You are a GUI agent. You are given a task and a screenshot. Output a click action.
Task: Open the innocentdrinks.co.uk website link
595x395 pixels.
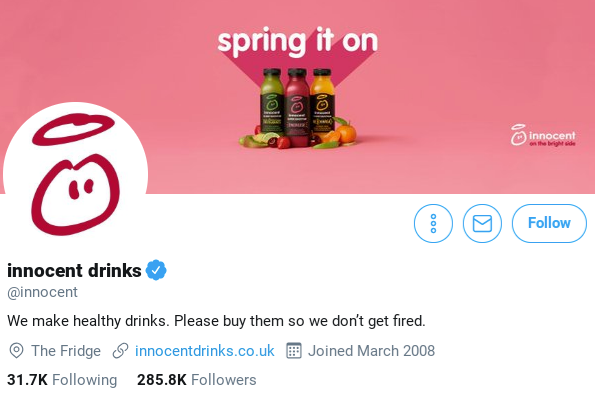pyautogui.click(x=205, y=351)
